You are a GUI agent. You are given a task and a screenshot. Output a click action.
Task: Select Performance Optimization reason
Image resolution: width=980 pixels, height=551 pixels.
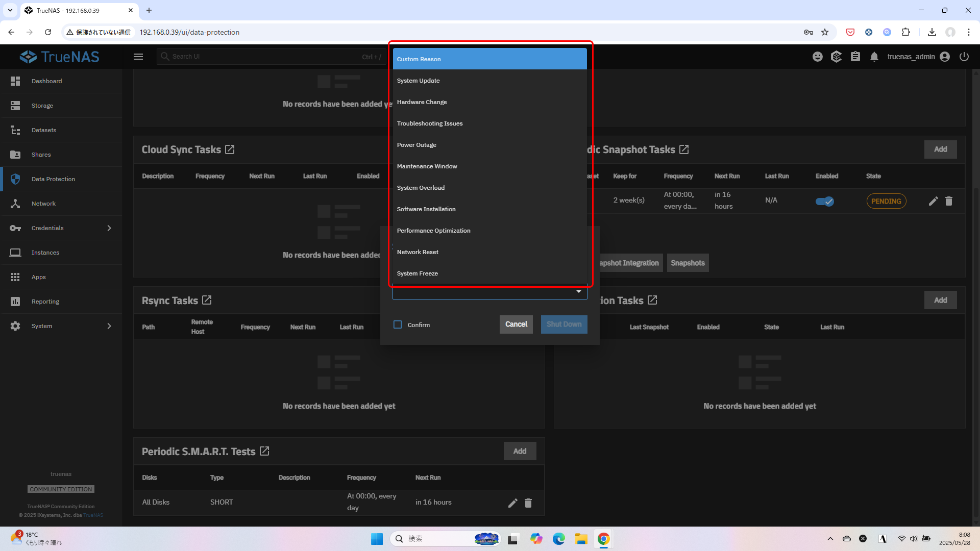pos(490,231)
